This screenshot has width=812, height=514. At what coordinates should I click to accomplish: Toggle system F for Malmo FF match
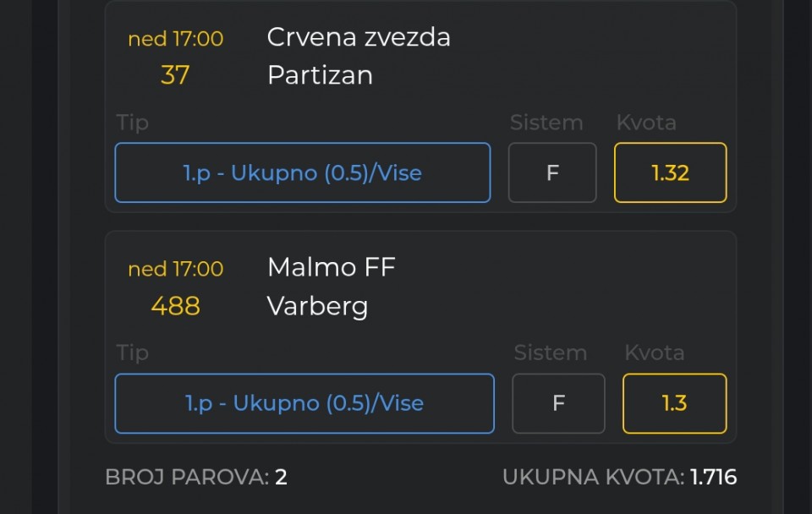click(558, 403)
